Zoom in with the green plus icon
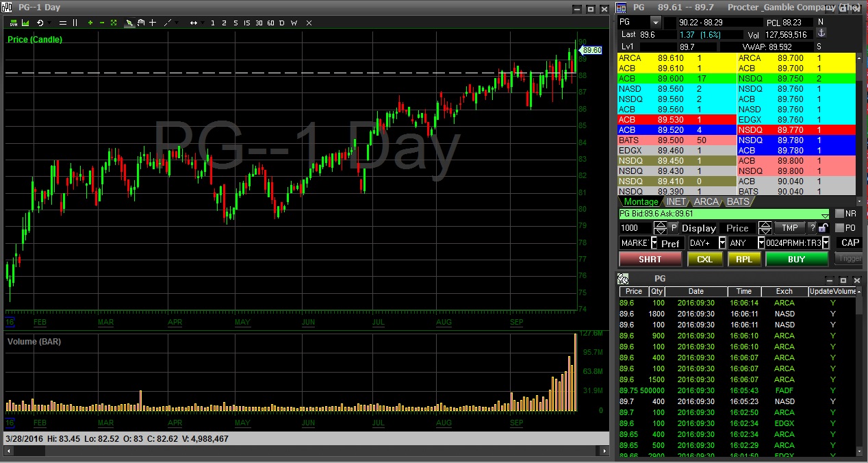The width and height of the screenshot is (868, 463). click(90, 23)
